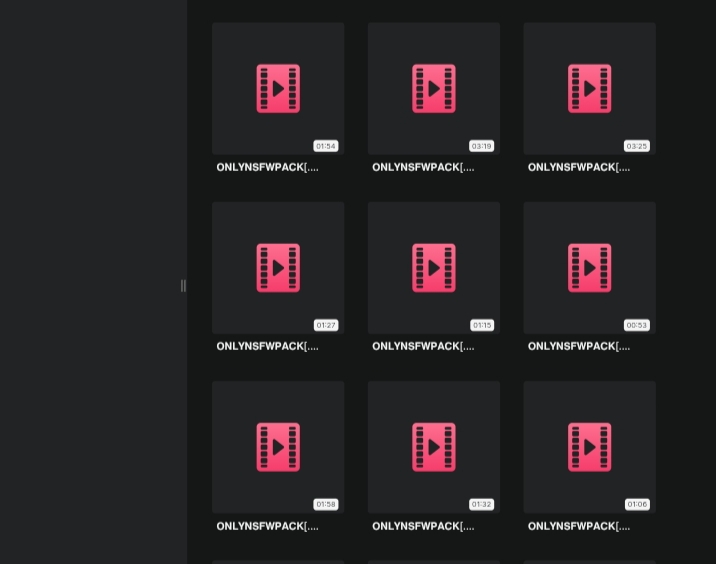The width and height of the screenshot is (716, 564).
Task: Click the 00:53 duration badge
Action: pos(637,325)
